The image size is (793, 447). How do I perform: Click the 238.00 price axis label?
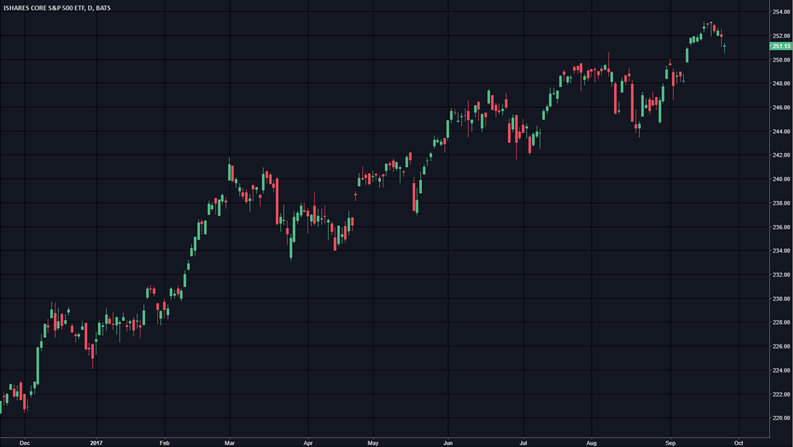pos(781,203)
